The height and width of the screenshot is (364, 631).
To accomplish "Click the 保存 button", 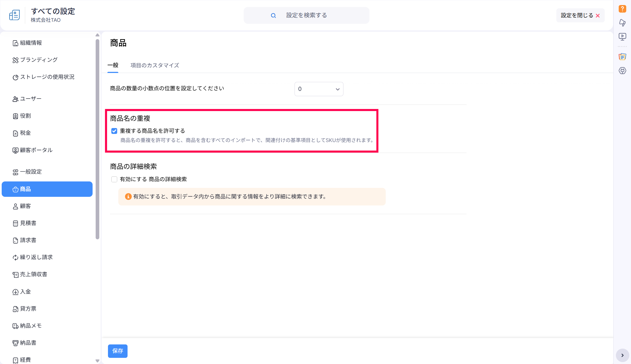I will pyautogui.click(x=117, y=351).
